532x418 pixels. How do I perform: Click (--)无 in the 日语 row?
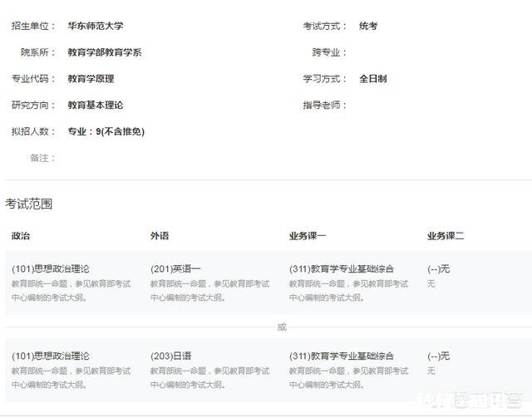click(x=438, y=356)
